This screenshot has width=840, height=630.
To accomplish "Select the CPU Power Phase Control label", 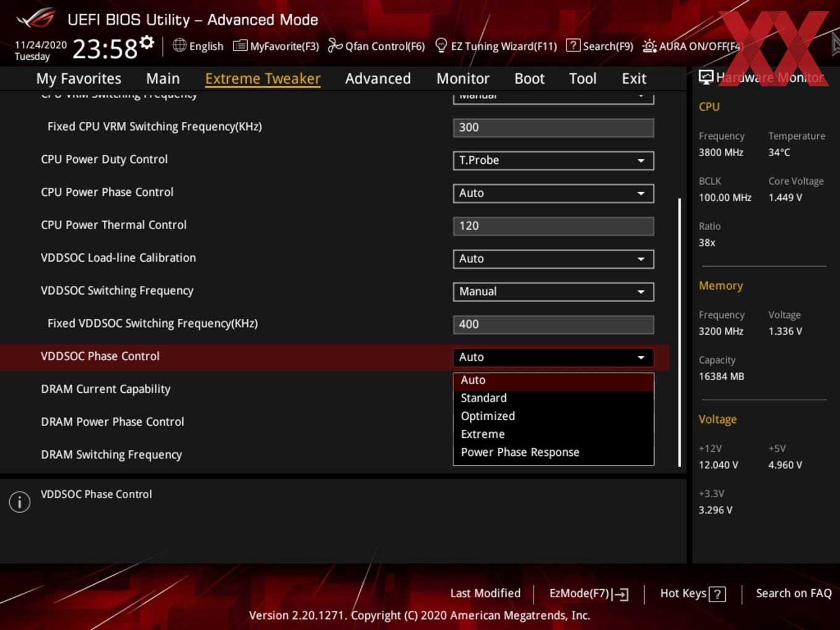I will [107, 192].
